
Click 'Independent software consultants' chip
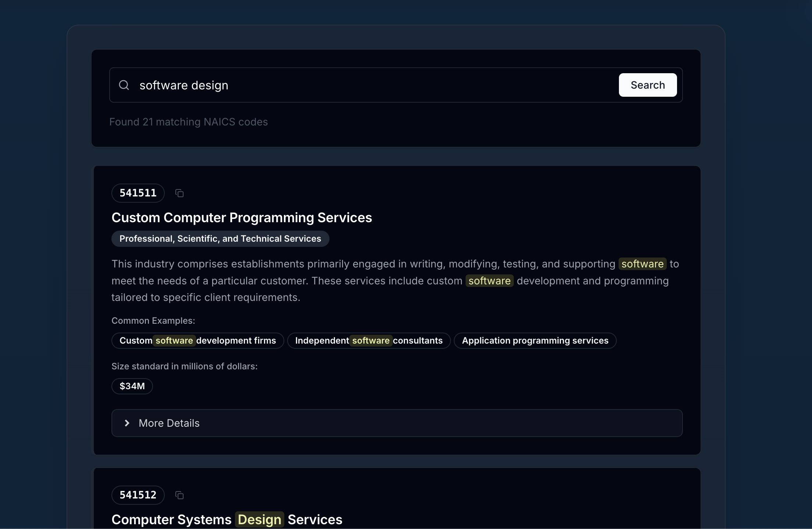click(369, 341)
